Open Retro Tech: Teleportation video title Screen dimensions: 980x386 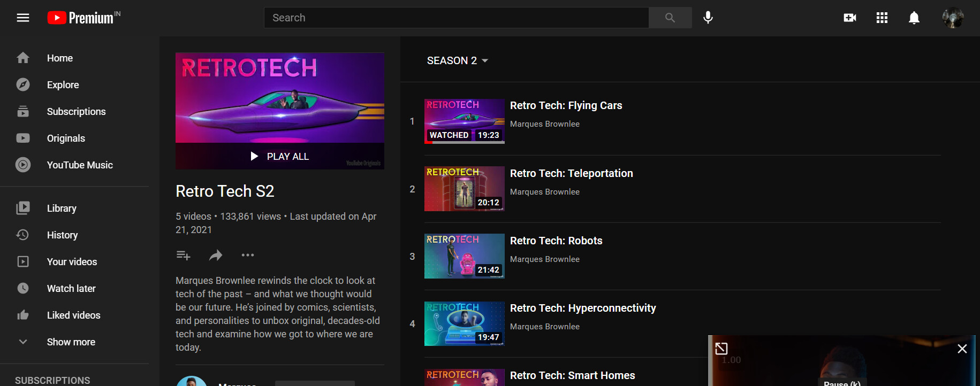[x=571, y=173]
